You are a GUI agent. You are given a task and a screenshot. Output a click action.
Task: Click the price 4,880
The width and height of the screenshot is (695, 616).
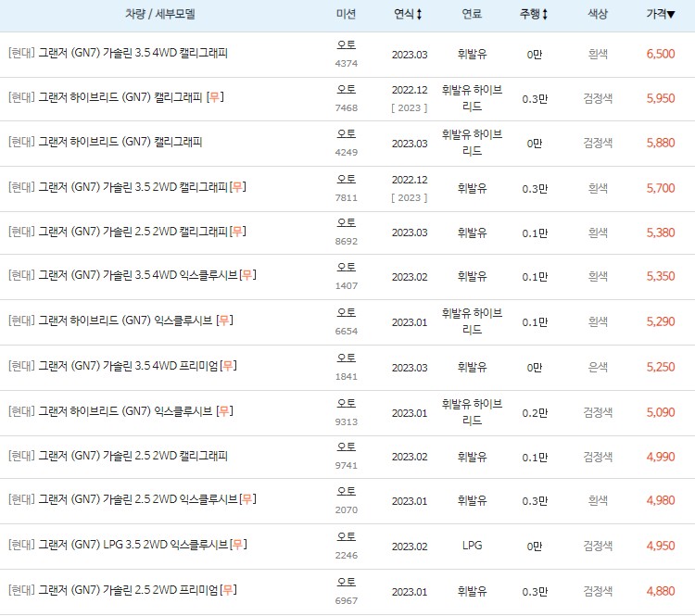(x=661, y=591)
